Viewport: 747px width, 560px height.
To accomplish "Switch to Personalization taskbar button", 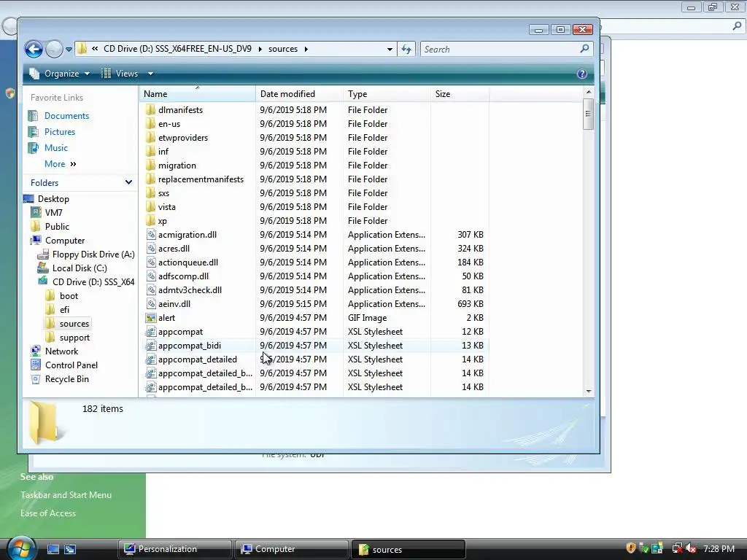I will (175, 549).
